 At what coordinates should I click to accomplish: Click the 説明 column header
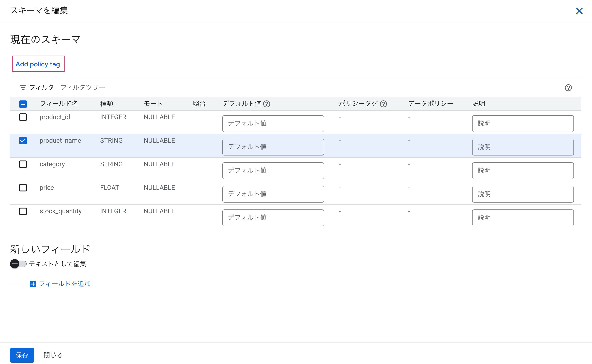(478, 104)
